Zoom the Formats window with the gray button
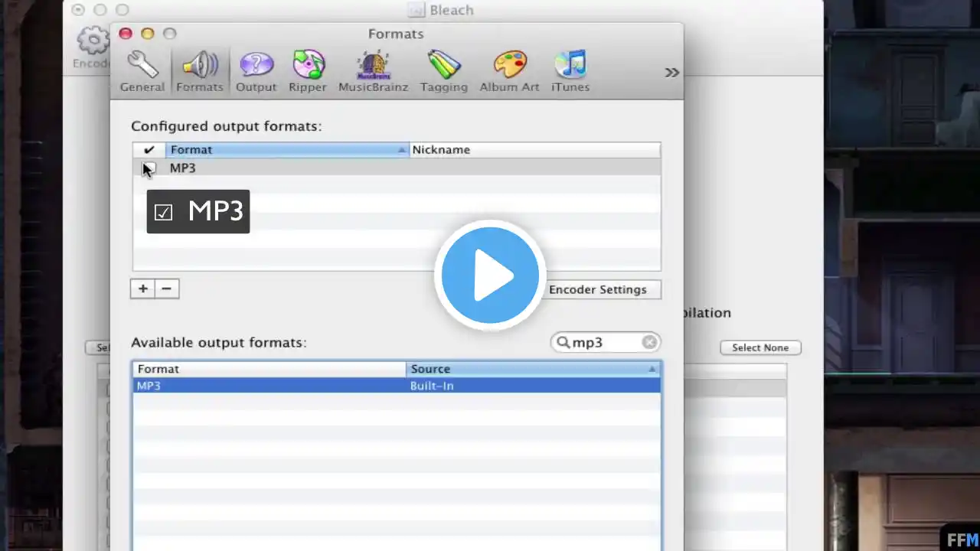Image resolution: width=980 pixels, height=551 pixels. tap(170, 34)
